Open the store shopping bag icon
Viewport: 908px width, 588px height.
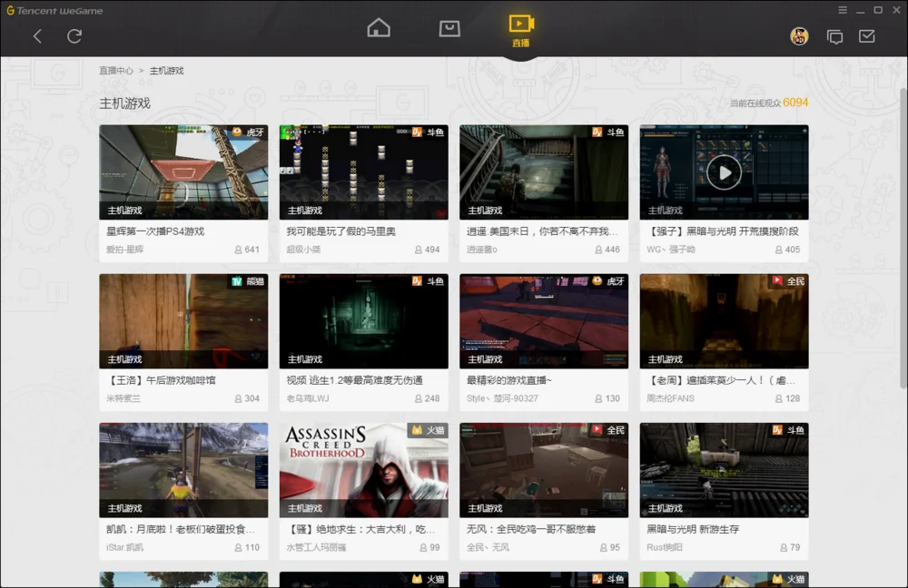(x=449, y=28)
